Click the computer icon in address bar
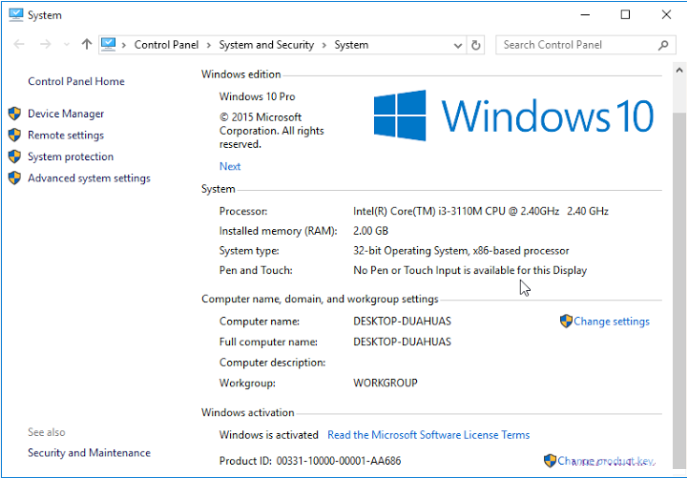This screenshot has width=687, height=478. [108, 44]
